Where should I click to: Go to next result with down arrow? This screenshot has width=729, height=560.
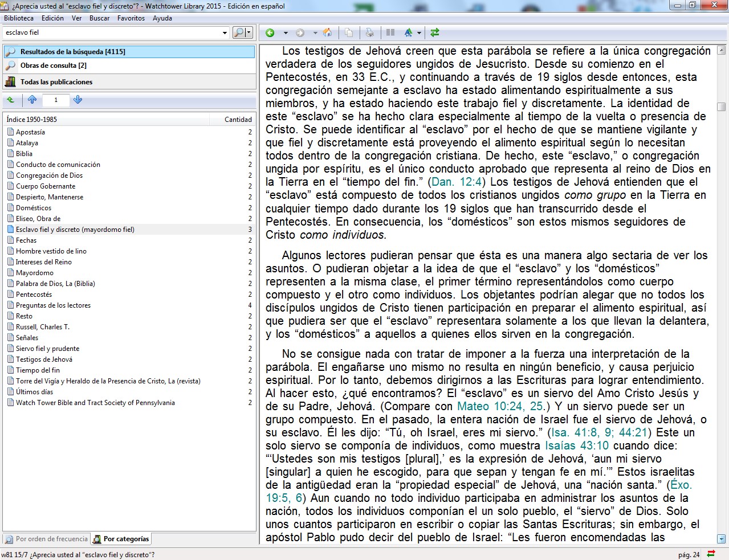pyautogui.click(x=78, y=100)
